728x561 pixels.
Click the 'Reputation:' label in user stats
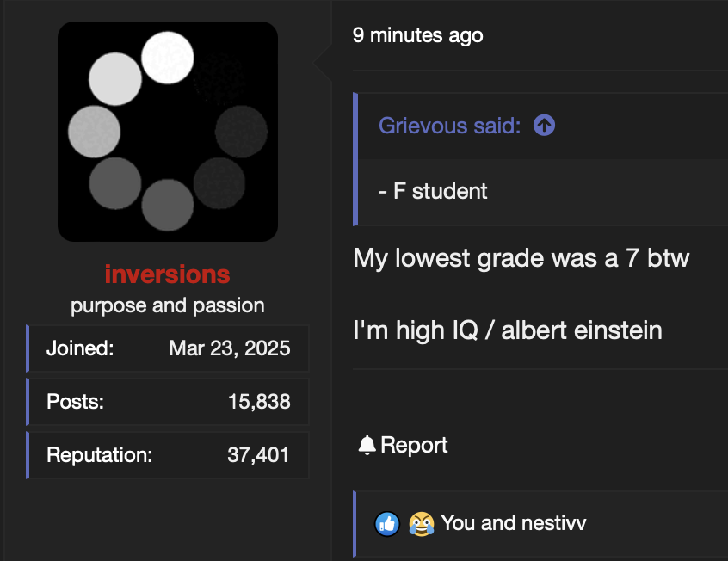(99, 455)
